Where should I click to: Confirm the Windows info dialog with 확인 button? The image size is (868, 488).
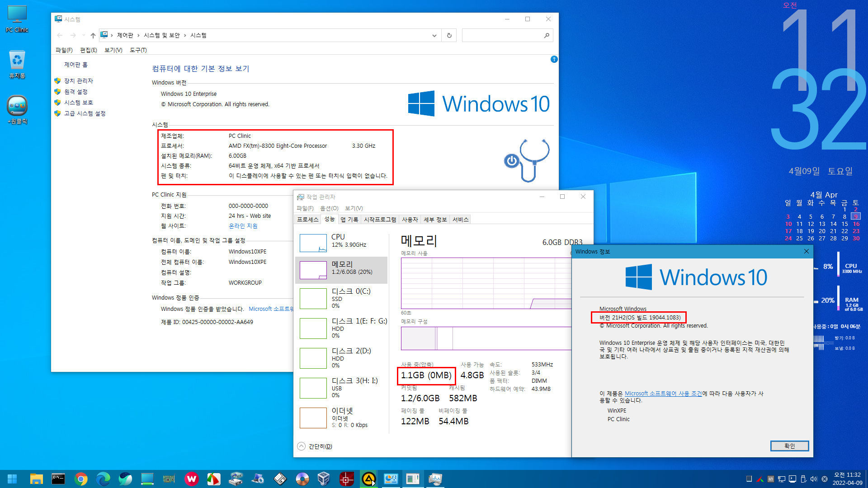[x=789, y=446]
